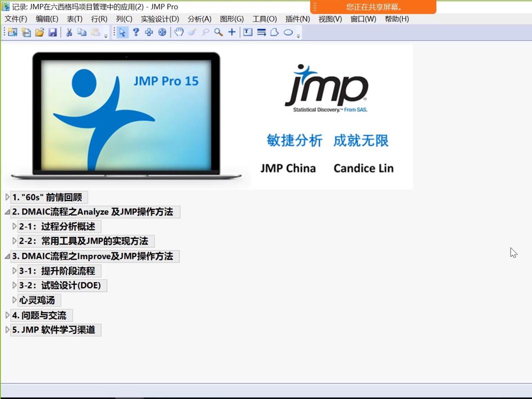Open the 分析(A) menu
The image size is (532, 399).
[199, 19]
